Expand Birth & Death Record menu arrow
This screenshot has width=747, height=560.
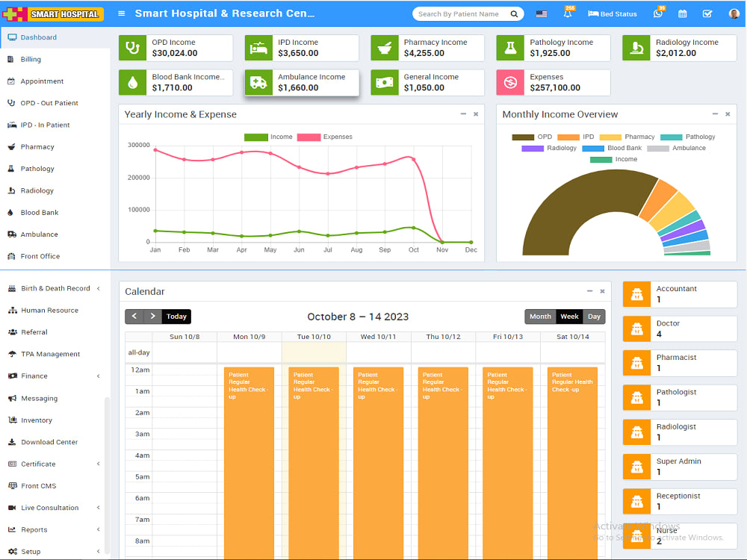click(x=98, y=288)
